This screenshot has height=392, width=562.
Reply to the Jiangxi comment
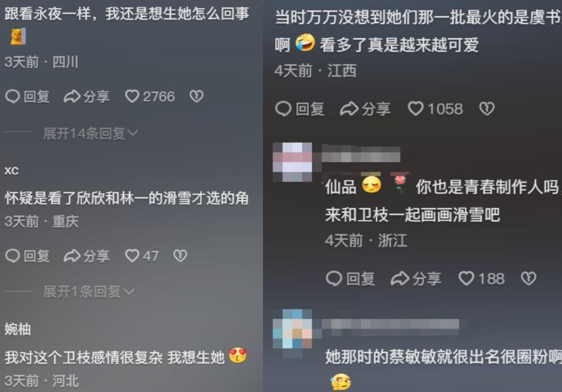click(300, 109)
